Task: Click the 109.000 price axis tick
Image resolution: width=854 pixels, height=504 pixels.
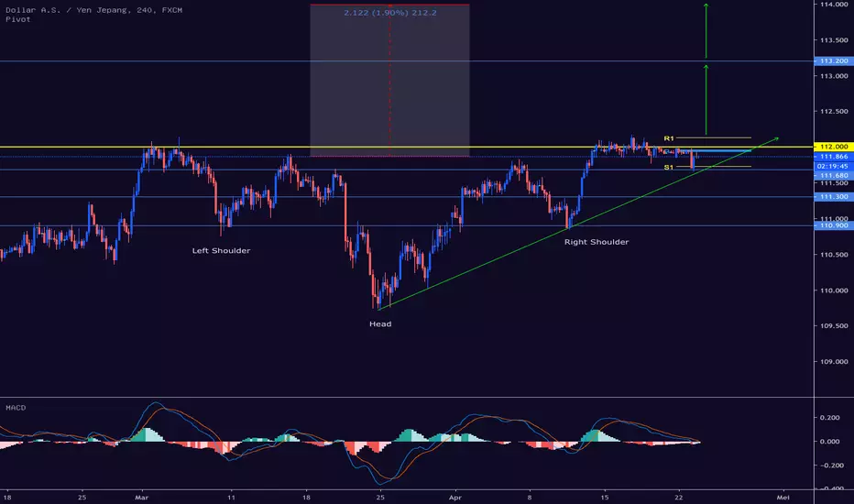Action: [833, 362]
